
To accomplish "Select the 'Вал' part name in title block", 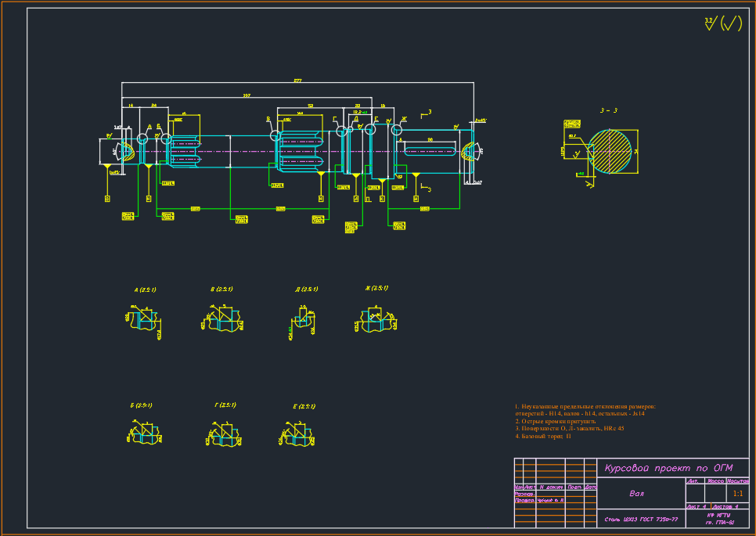I will click(x=638, y=494).
